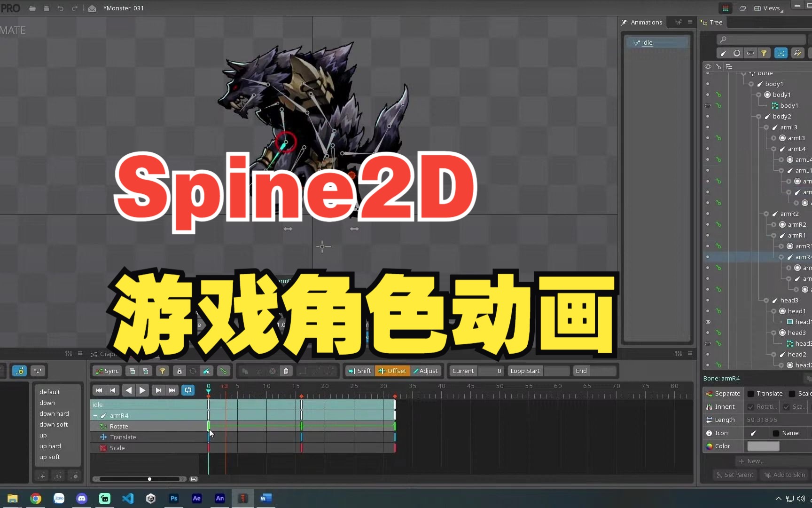Toggle Adjust keys mode
Screen dimensions: 812x508
pyautogui.click(x=426, y=371)
